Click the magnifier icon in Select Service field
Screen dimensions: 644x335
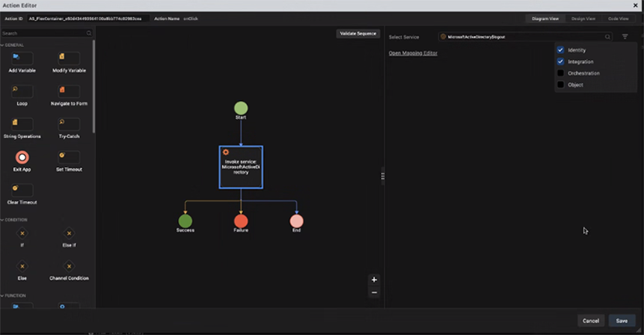[x=607, y=37]
